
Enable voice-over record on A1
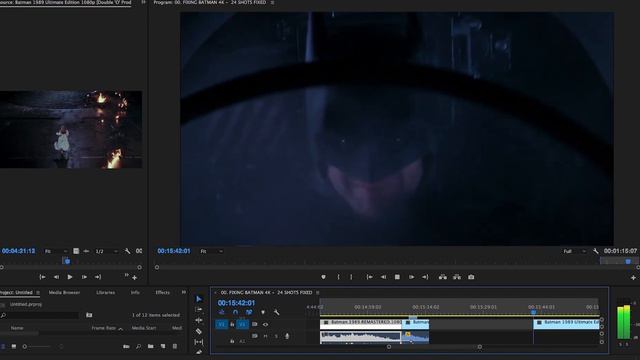tap(287, 336)
